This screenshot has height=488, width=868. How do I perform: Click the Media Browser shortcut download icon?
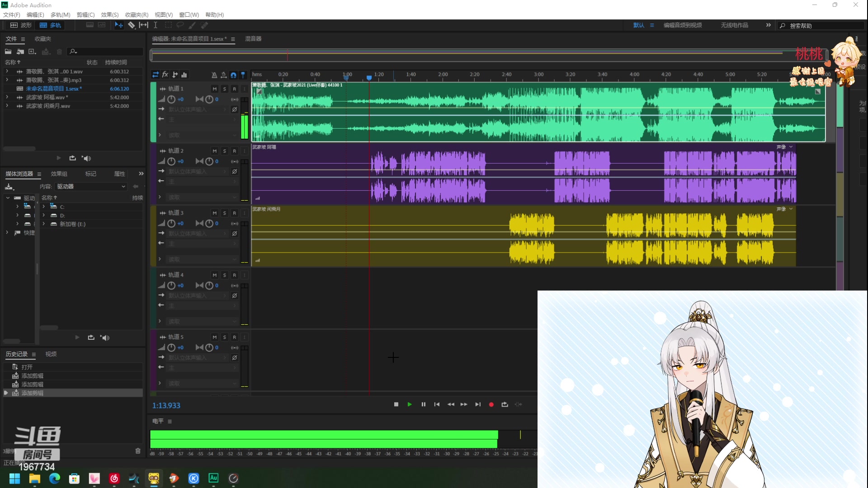(9, 187)
